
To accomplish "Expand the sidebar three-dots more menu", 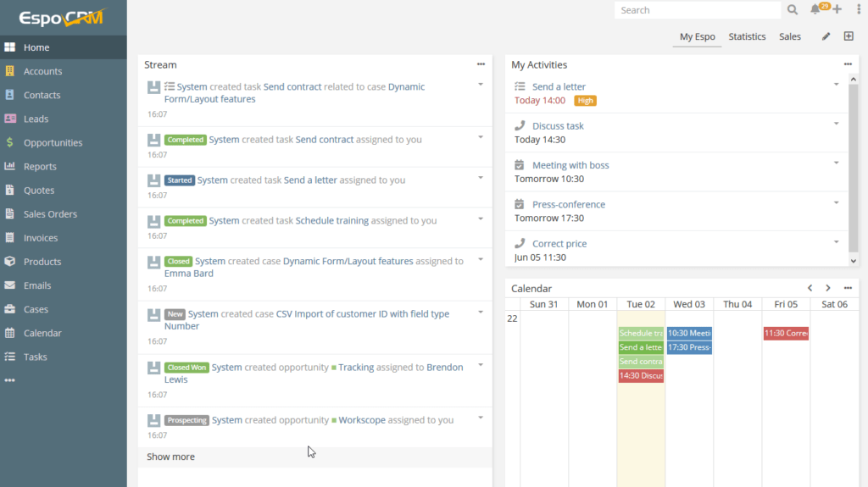I will tap(10, 380).
